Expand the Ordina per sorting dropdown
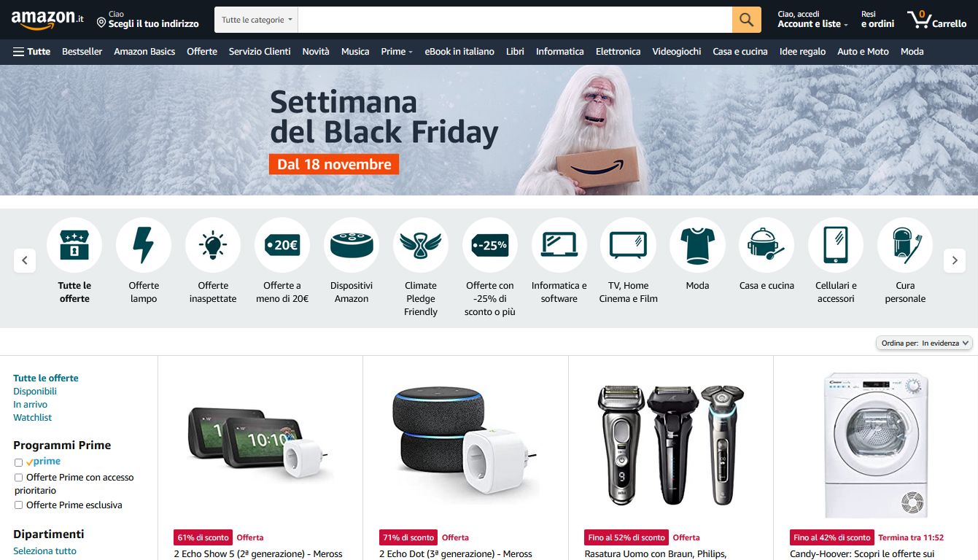 click(x=924, y=343)
